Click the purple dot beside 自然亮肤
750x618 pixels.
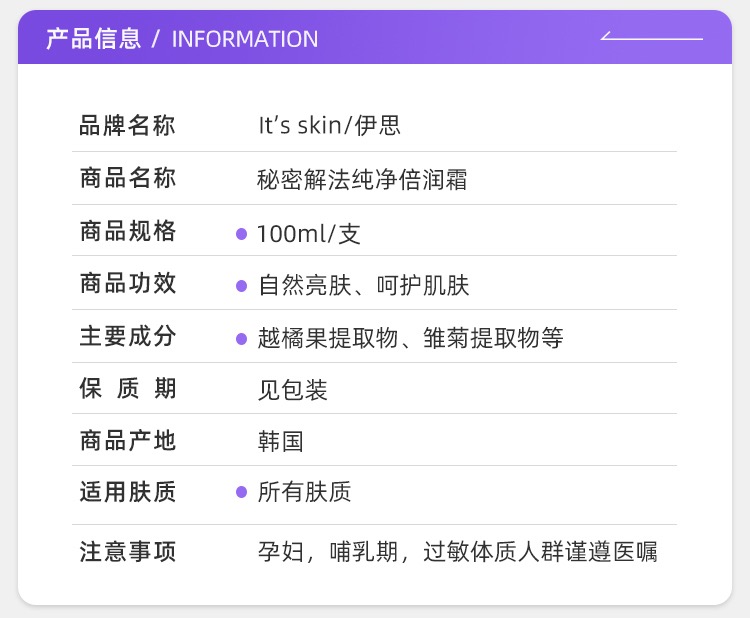pos(241,286)
